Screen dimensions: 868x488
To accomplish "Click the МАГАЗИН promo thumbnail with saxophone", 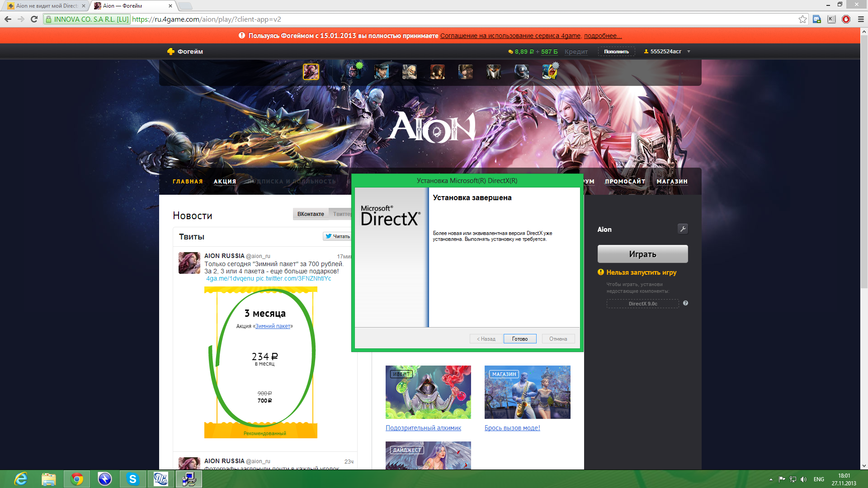I will (527, 392).
